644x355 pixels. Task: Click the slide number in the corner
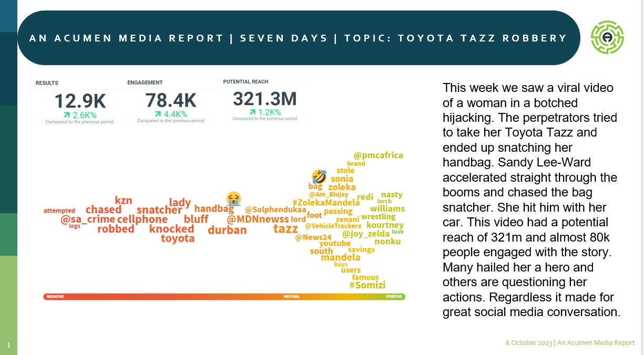click(x=8, y=345)
